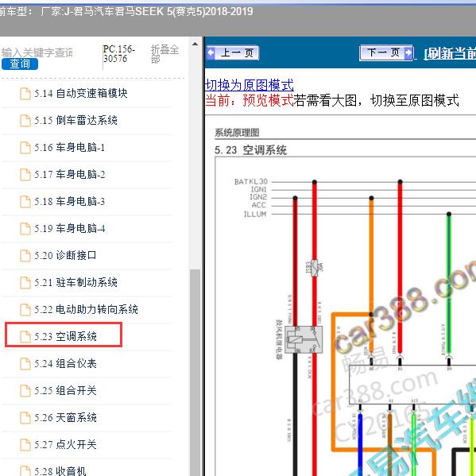Click document icon beside 5.24 组合仪表
Viewport: 476px width, 476px height.
click(x=25, y=364)
